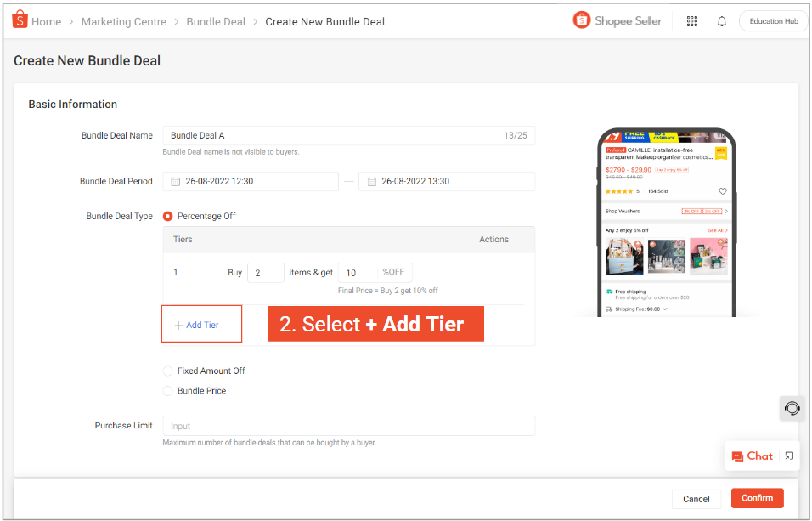The width and height of the screenshot is (812, 521).
Task: Edit the %OFF discount field
Action: (375, 273)
